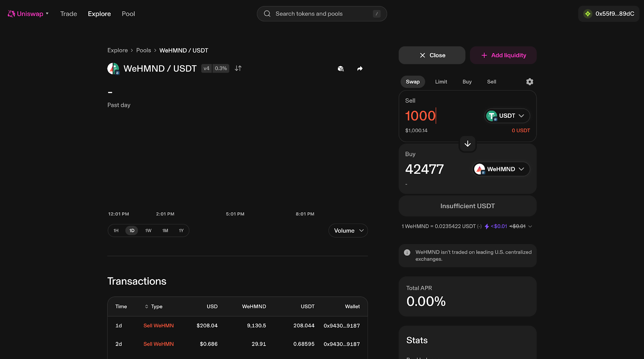Reverse the pair with swap-arrows icon
644x359 pixels.
(x=238, y=68)
